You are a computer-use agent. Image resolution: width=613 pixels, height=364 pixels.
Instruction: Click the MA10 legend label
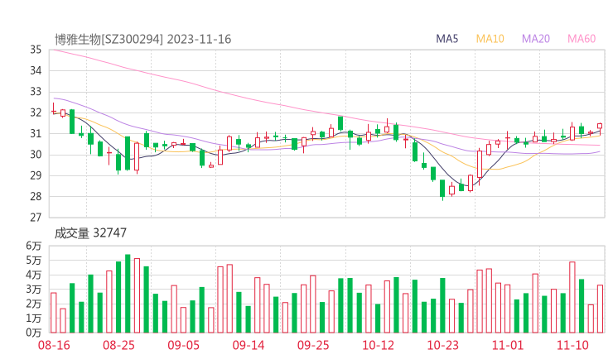(490, 39)
